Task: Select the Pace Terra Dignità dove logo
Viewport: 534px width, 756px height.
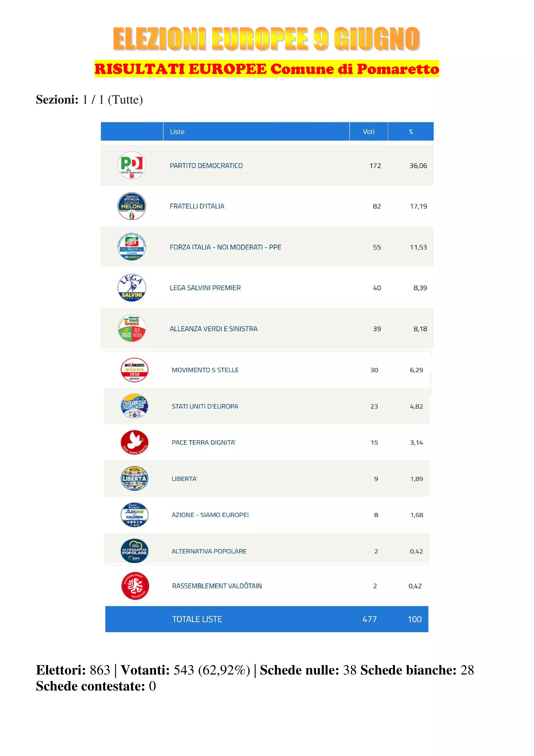Action: pos(134,442)
